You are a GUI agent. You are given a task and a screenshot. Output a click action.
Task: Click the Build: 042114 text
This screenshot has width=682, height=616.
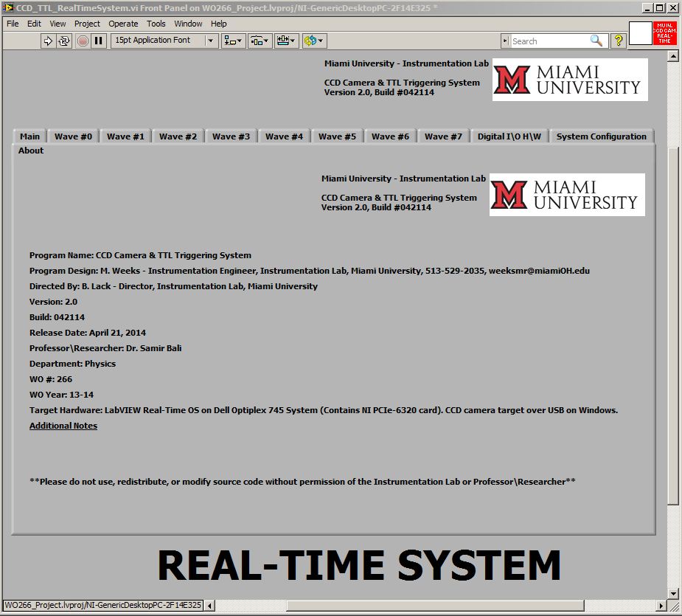[57, 317]
